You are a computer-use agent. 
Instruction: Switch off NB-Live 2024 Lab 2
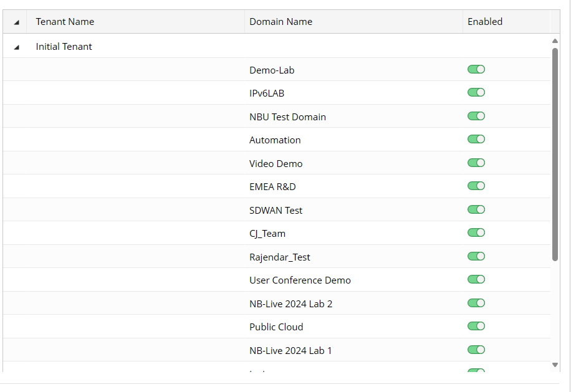pos(476,303)
